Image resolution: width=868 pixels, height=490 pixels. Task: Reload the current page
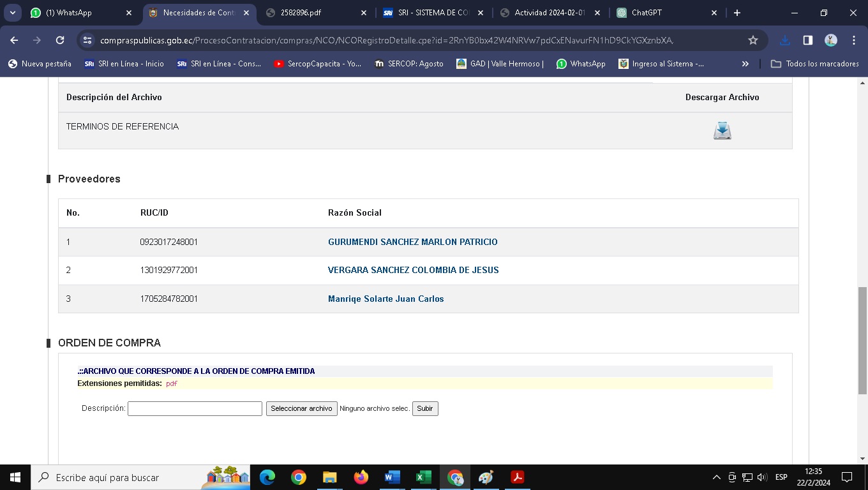(60, 40)
